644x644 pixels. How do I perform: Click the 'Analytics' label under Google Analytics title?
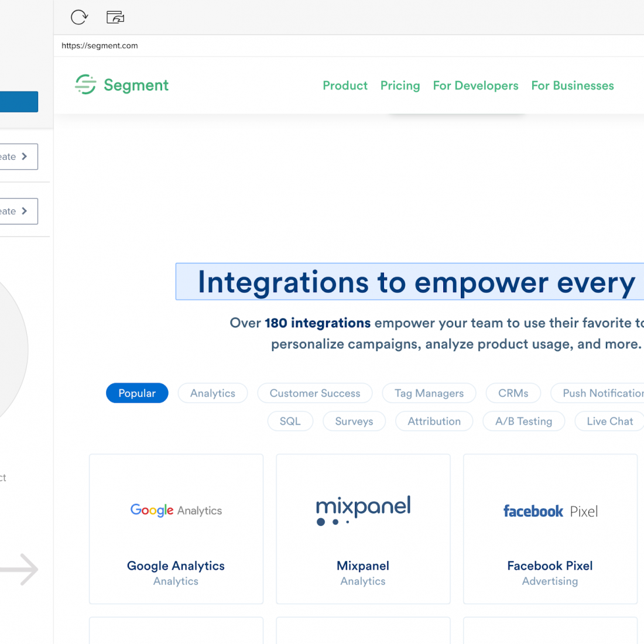click(x=176, y=581)
